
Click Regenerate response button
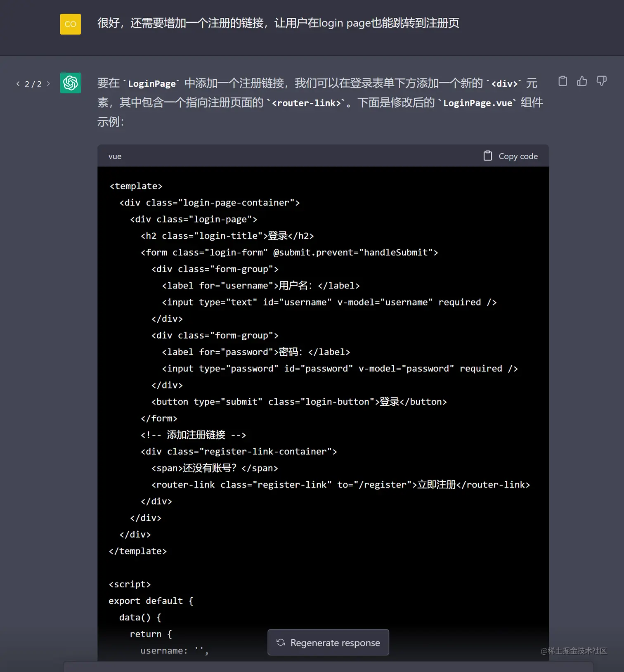[328, 642]
